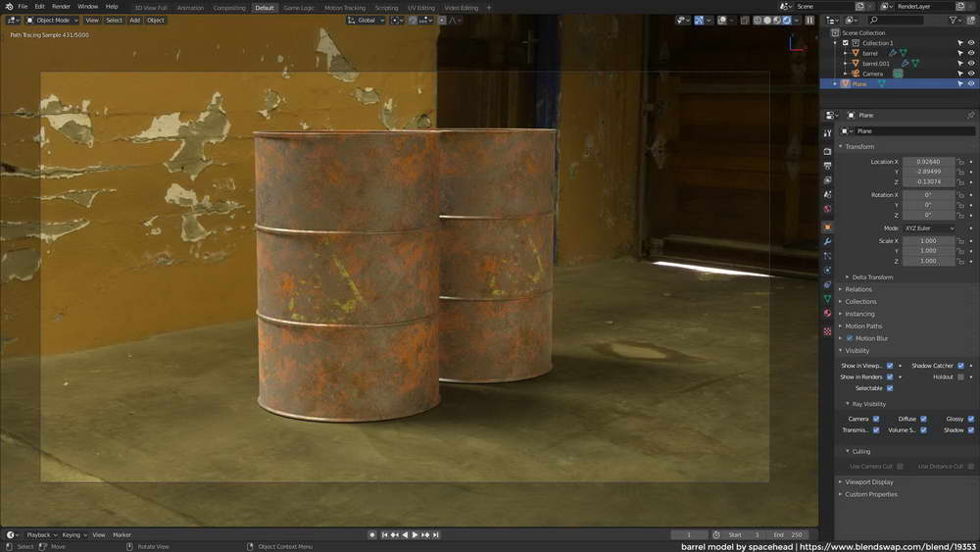Open the Modifiers properties tab wrench icon
Image resolution: width=980 pixels, height=552 pixels.
(x=827, y=241)
